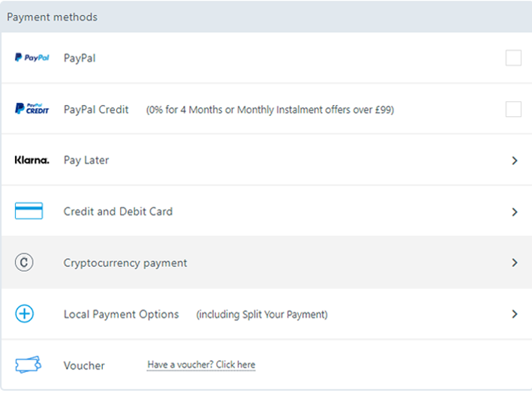Select the Credit and Debit Card option text

click(118, 211)
